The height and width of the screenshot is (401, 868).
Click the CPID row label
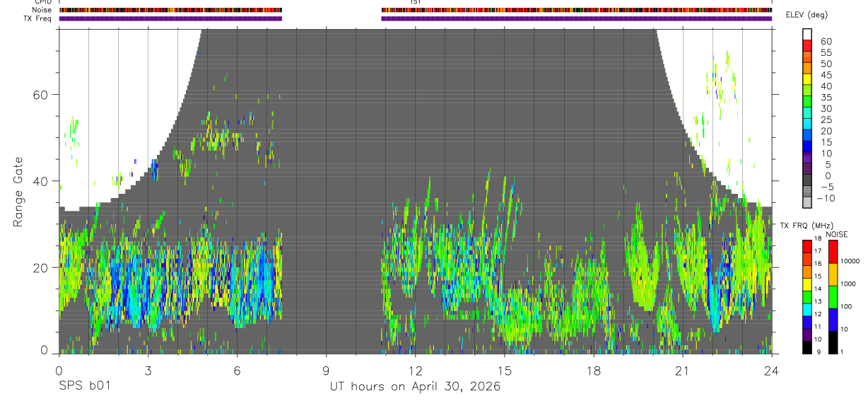point(42,2)
